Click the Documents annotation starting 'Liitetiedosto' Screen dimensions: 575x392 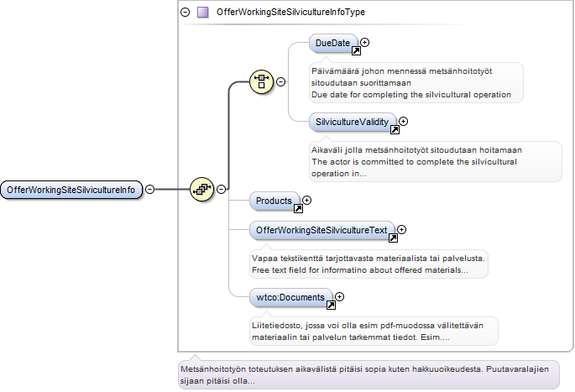click(374, 331)
